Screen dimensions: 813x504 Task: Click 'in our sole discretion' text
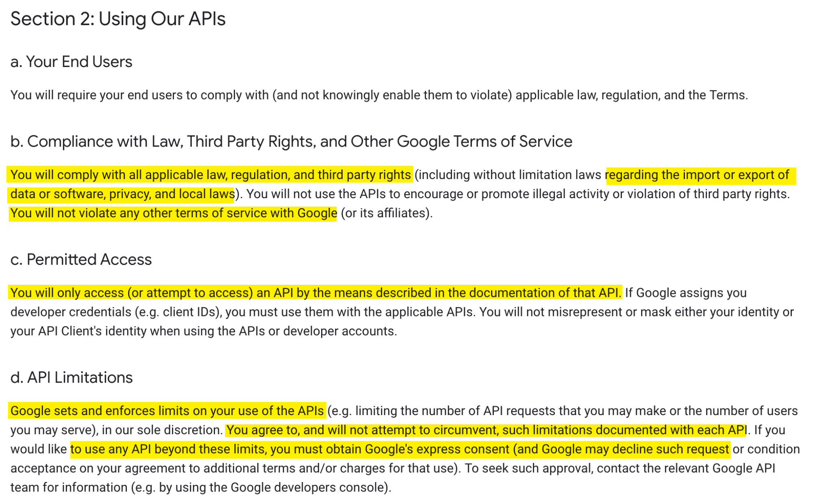coord(161,430)
